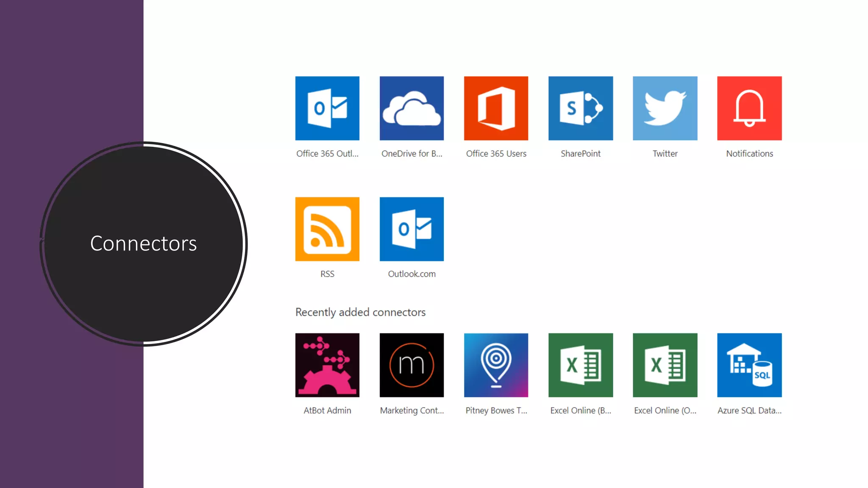Screen dimensions: 868x488
Task: Click the Excel Online (Business) icon
Action: 580,365
